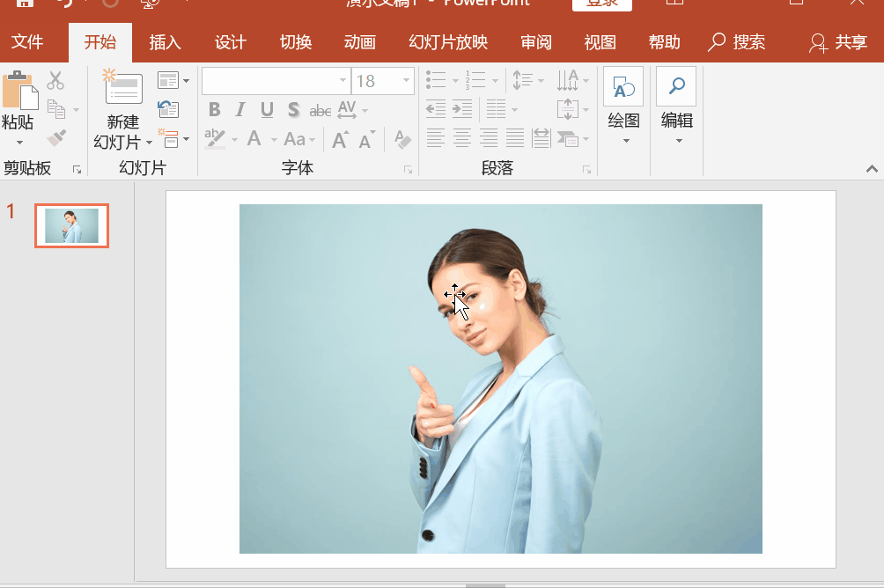
Task: Switch to the Transitions tab
Action: [x=296, y=42]
